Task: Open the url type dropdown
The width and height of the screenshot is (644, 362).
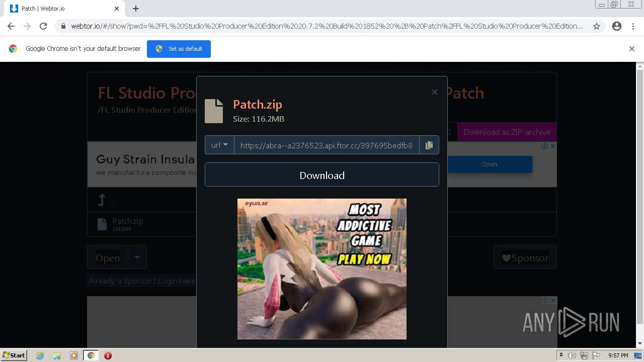Action: pyautogui.click(x=219, y=145)
